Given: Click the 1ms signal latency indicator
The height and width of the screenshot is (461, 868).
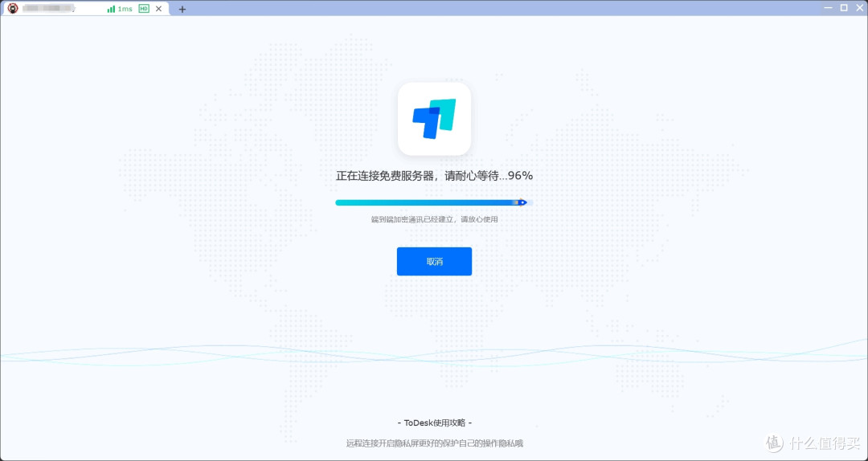Looking at the screenshot, I should coord(120,9).
